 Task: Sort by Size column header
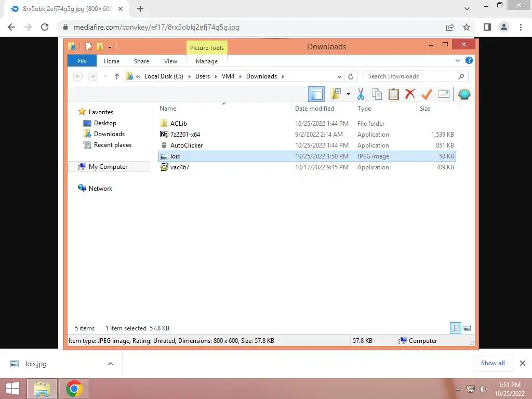point(437,109)
